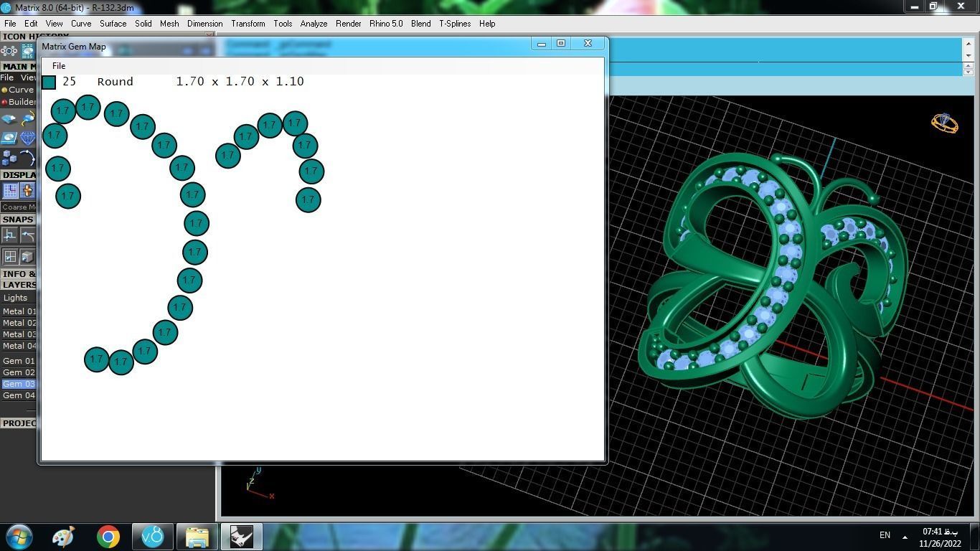This screenshot has height=551, width=980.
Task: Expand the INFO panel header
Action: [19, 274]
